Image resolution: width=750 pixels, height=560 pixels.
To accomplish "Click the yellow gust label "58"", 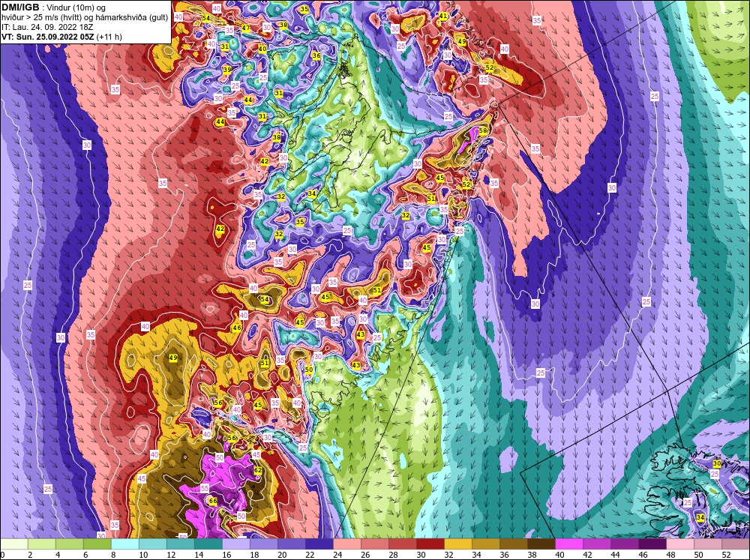I will pyautogui.click(x=482, y=130).
